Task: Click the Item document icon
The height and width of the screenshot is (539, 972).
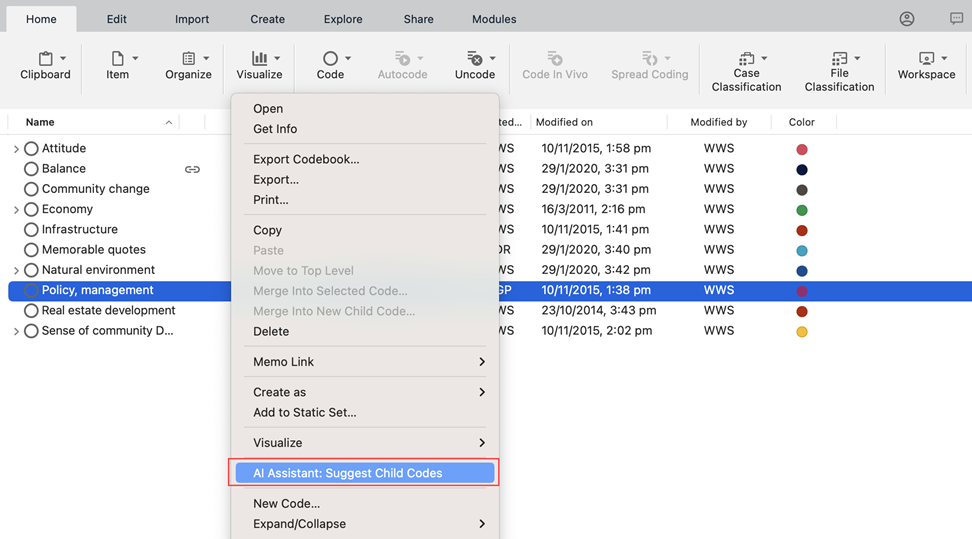Action: (117, 59)
